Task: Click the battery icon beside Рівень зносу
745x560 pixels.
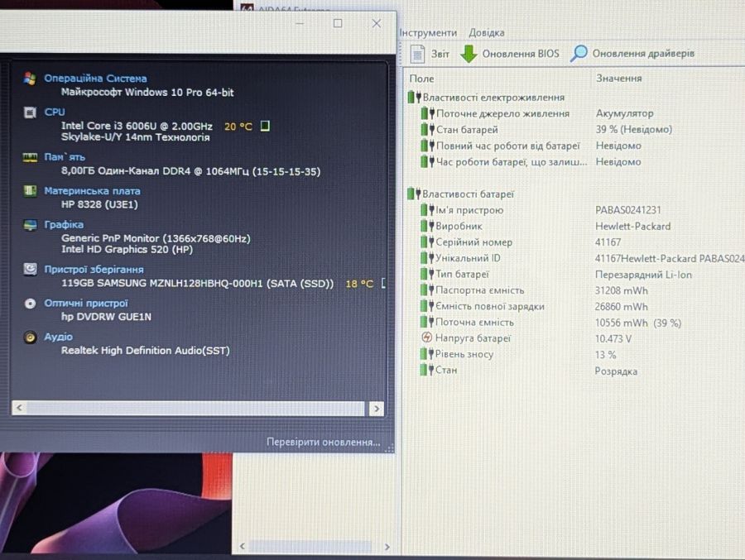Action: click(427, 354)
